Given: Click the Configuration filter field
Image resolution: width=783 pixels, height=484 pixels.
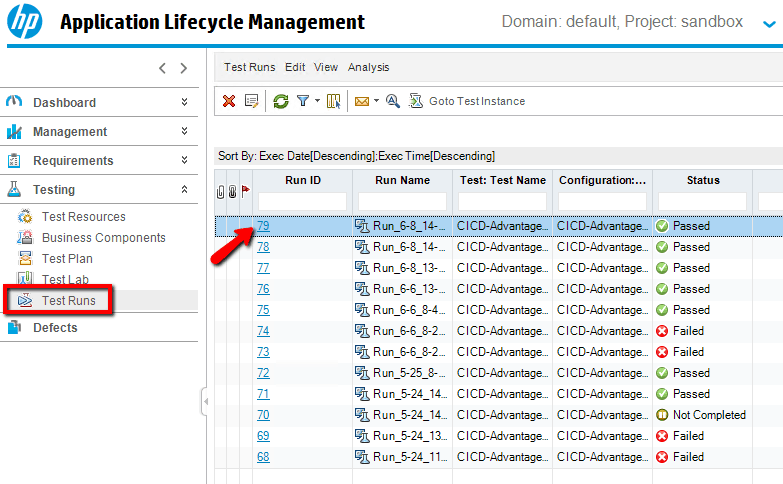Looking at the screenshot, I should pos(602,202).
